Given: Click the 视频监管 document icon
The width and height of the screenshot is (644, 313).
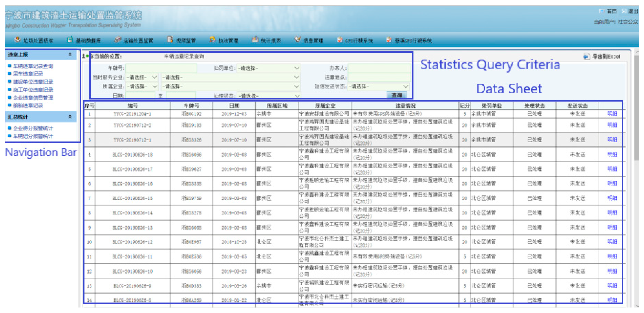Looking at the screenshot, I should tap(170, 40).
